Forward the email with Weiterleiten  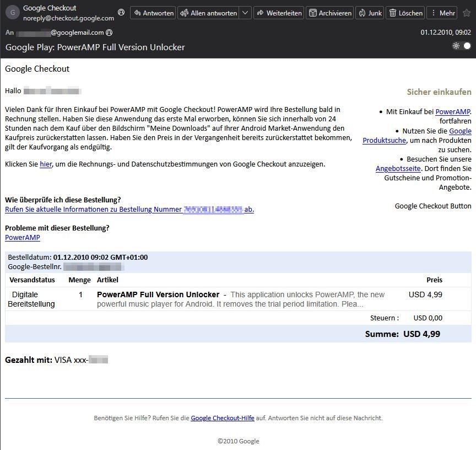coord(279,13)
